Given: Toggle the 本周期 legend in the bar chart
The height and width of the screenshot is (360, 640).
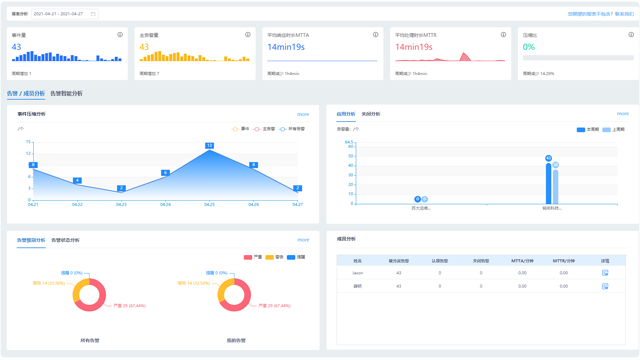Looking at the screenshot, I should [x=588, y=129].
